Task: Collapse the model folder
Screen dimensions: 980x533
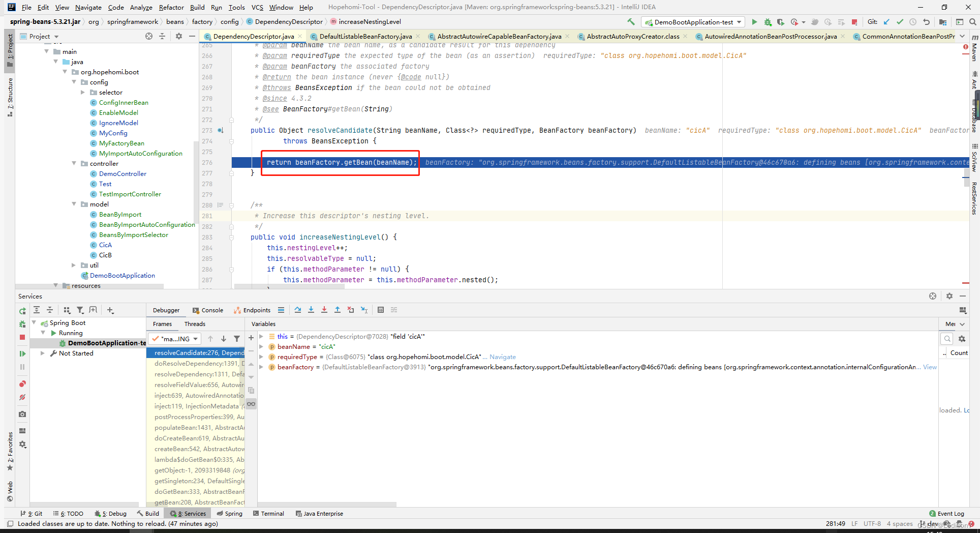Action: pos(74,204)
